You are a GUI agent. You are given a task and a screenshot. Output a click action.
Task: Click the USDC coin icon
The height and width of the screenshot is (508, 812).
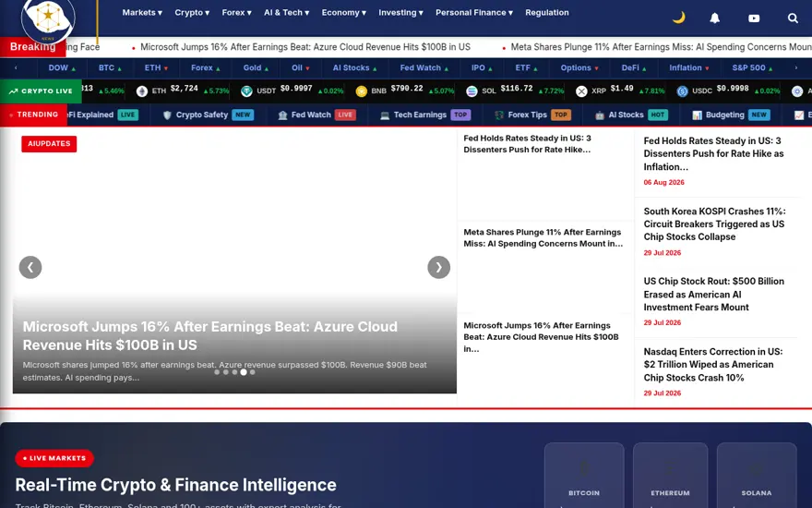click(682, 91)
